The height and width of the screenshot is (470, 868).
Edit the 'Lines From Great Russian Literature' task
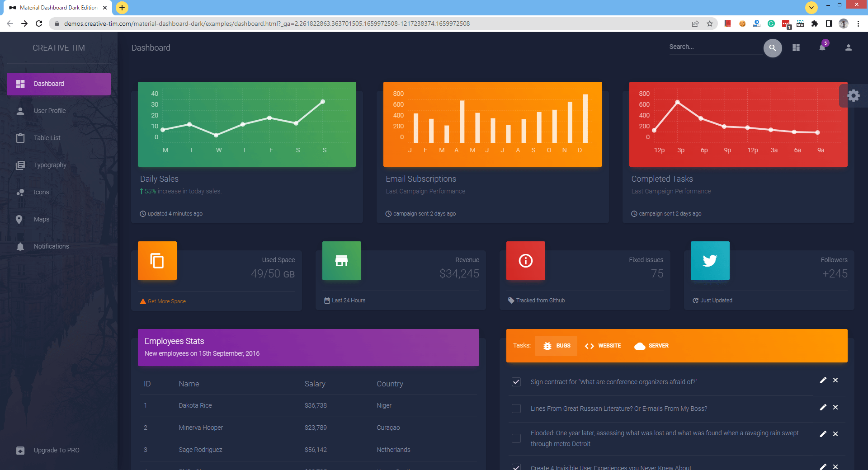(822, 407)
